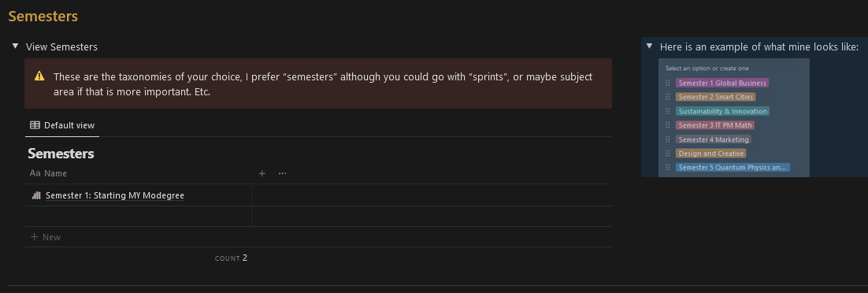Open the three-dots column options menu
Viewport: 868px width, 293px height.
coord(282,173)
